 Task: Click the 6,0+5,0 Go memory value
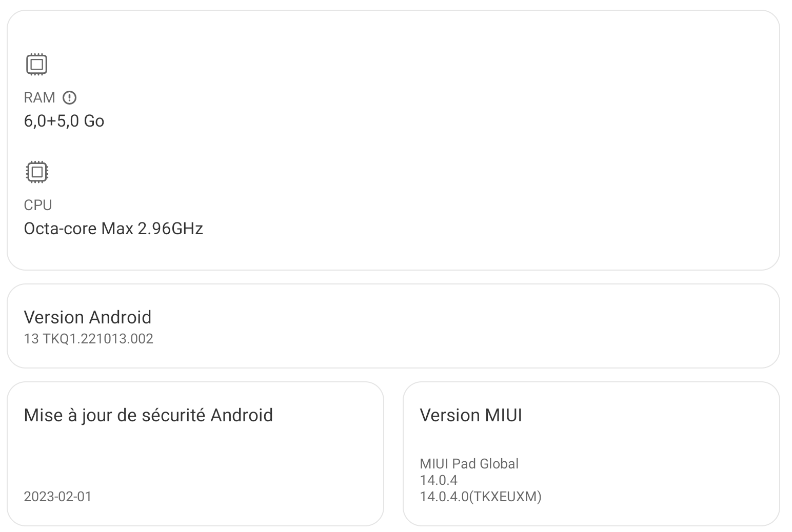[x=64, y=121]
